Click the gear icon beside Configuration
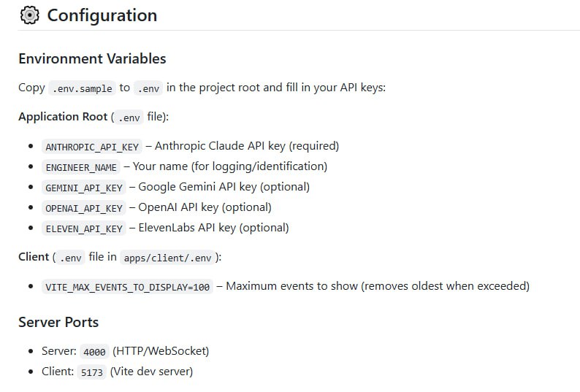Image resolution: width=580 pixels, height=392 pixels. [30, 15]
